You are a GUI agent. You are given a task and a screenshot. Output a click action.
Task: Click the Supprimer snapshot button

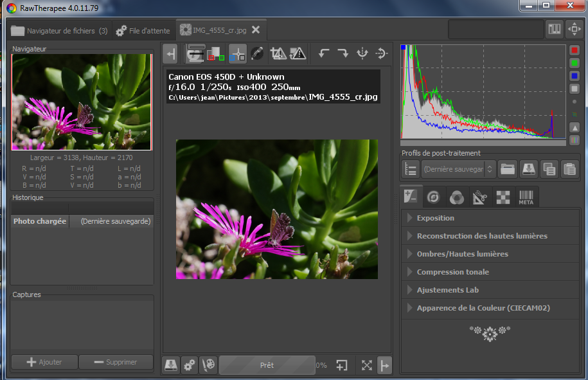[116, 362]
